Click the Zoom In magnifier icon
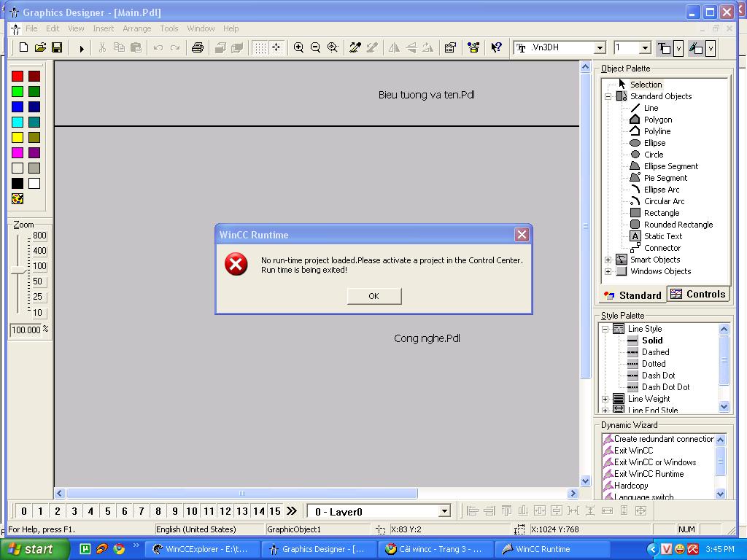 (x=298, y=47)
